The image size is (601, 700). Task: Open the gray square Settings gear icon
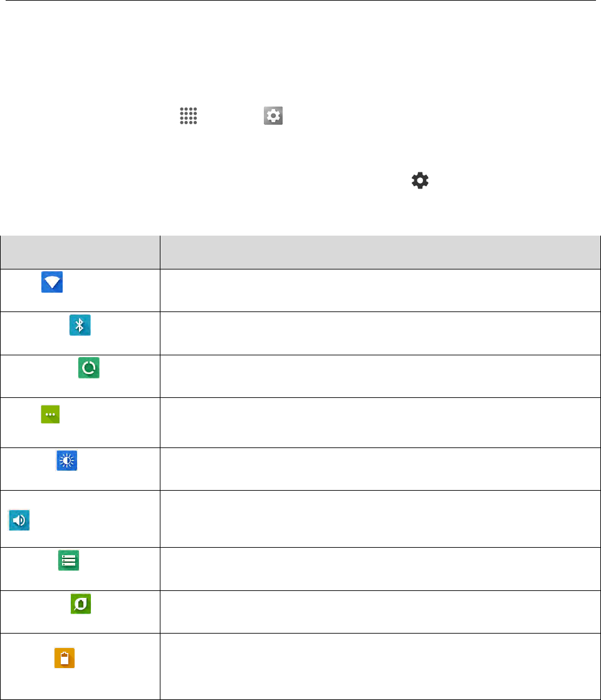tap(273, 116)
